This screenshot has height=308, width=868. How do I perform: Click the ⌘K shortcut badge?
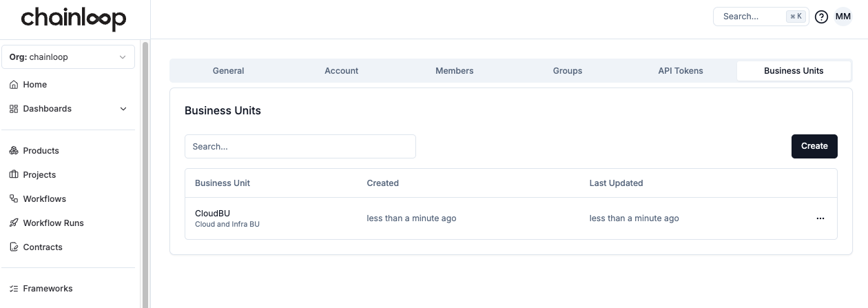point(796,17)
